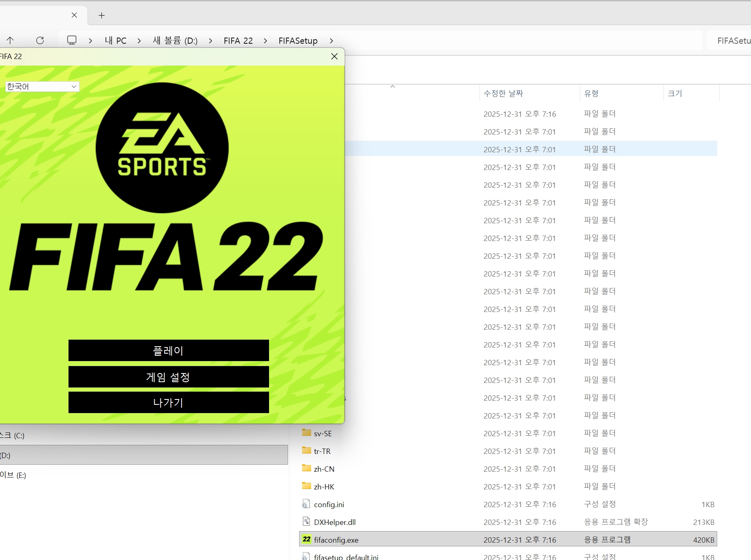Close the FIFA 22 launcher dialog

335,57
